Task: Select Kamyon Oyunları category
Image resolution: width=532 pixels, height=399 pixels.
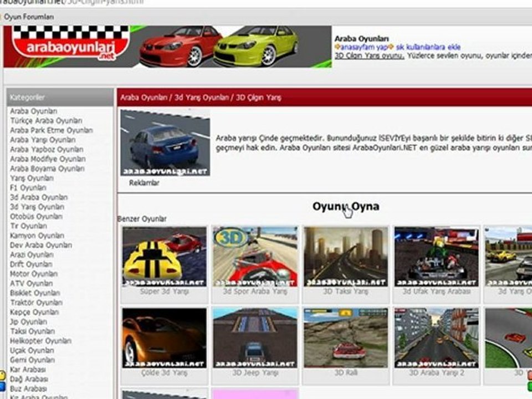Action: 37,236
